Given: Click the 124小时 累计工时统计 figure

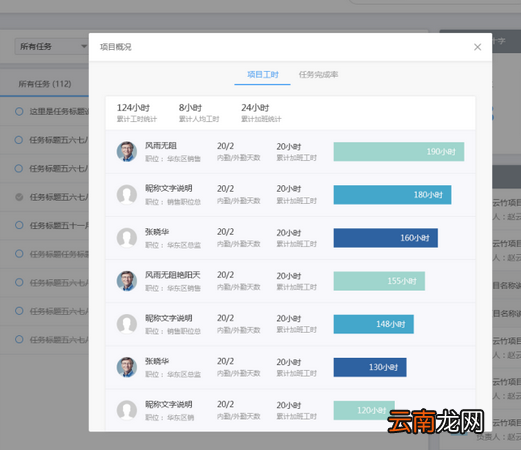Looking at the screenshot, I should (x=137, y=113).
